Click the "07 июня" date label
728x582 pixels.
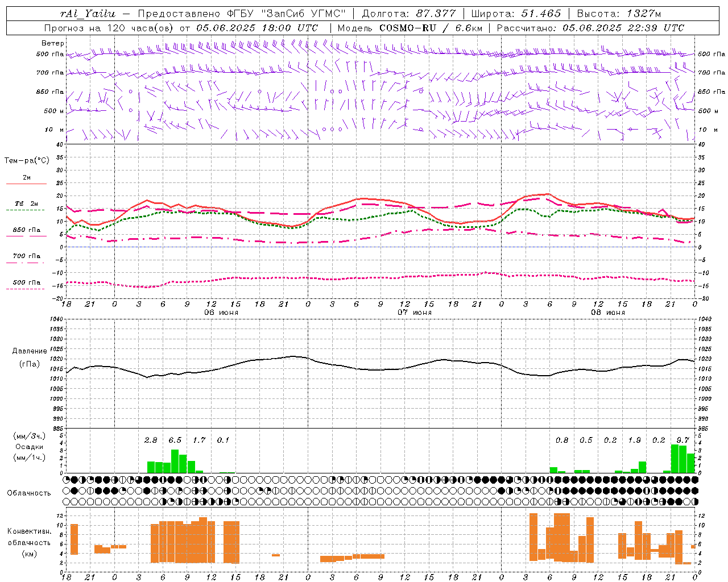(415, 313)
